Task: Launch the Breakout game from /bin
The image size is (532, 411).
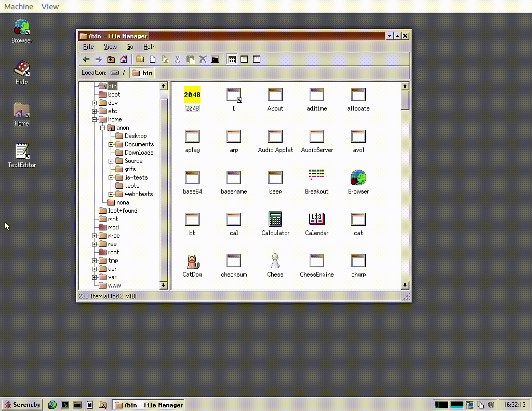Action: pos(316,176)
